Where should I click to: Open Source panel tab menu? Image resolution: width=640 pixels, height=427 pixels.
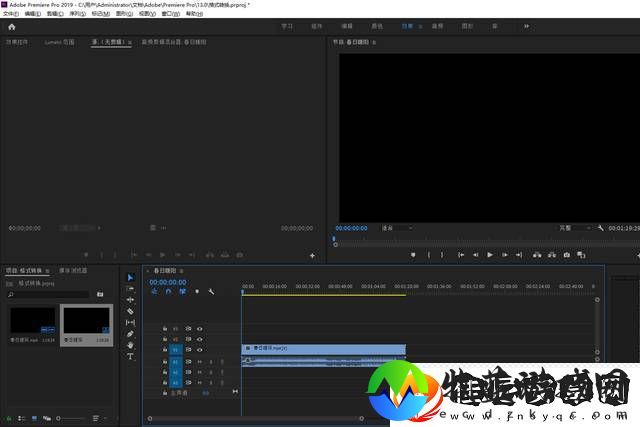[130, 42]
